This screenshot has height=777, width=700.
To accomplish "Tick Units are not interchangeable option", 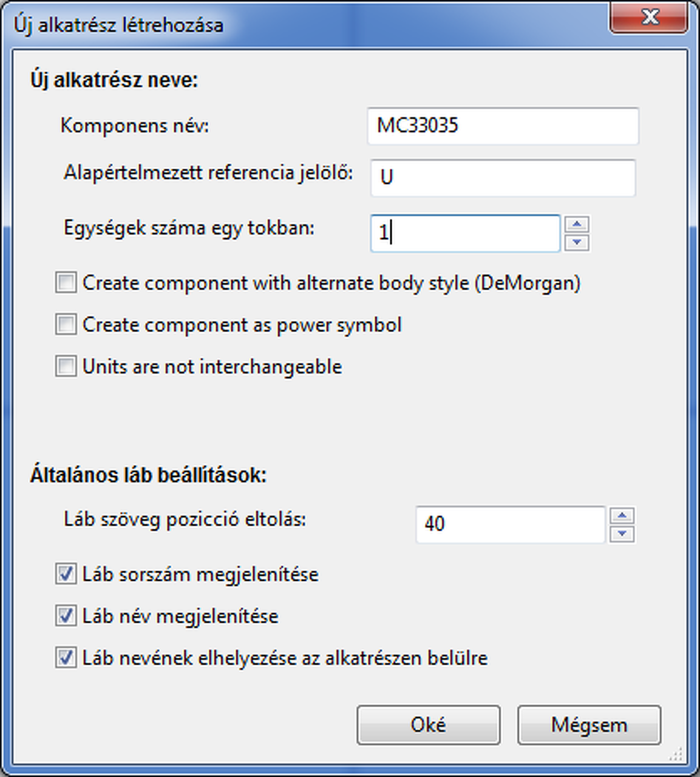I will (66, 367).
